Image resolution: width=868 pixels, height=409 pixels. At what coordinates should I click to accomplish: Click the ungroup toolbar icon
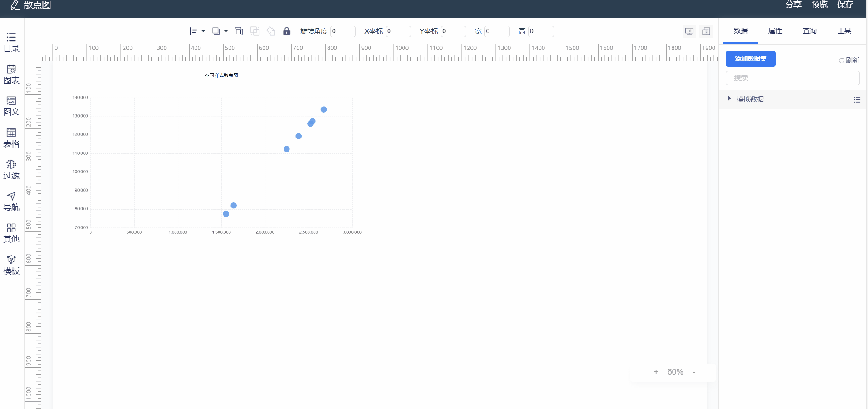pos(271,31)
